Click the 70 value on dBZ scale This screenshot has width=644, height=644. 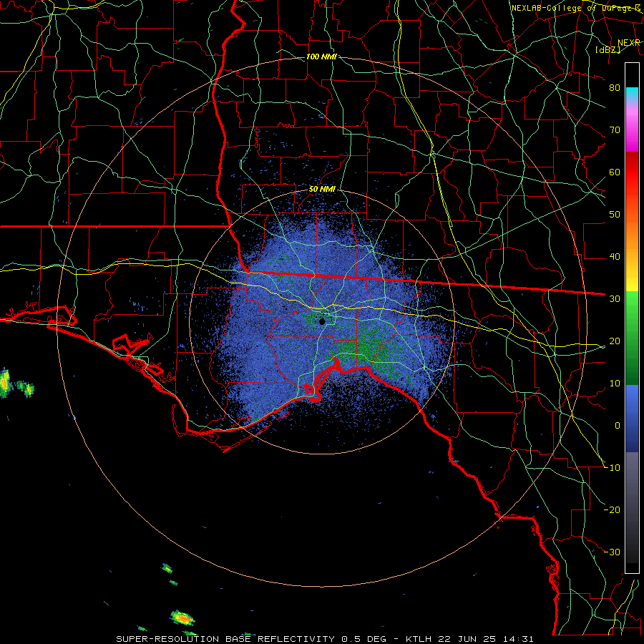[615, 130]
